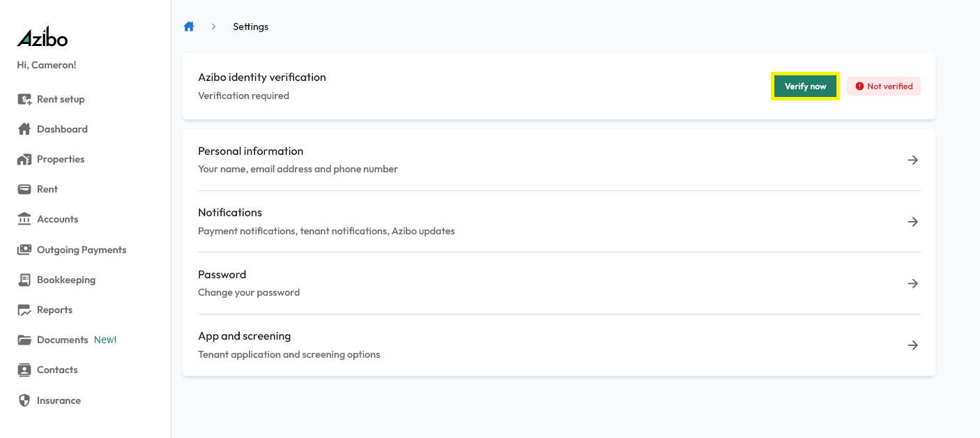Select Bookkeeping in the sidebar
This screenshot has height=438, width=980.
pyautogui.click(x=66, y=280)
